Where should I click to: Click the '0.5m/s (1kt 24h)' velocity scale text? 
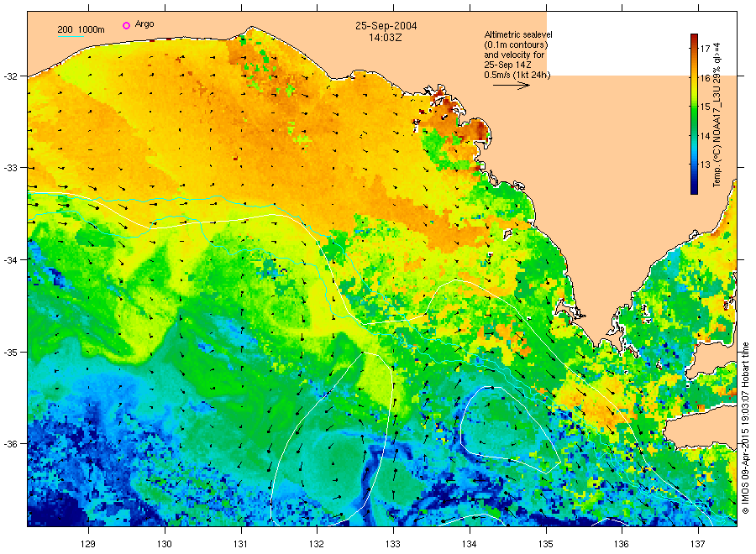517,75
